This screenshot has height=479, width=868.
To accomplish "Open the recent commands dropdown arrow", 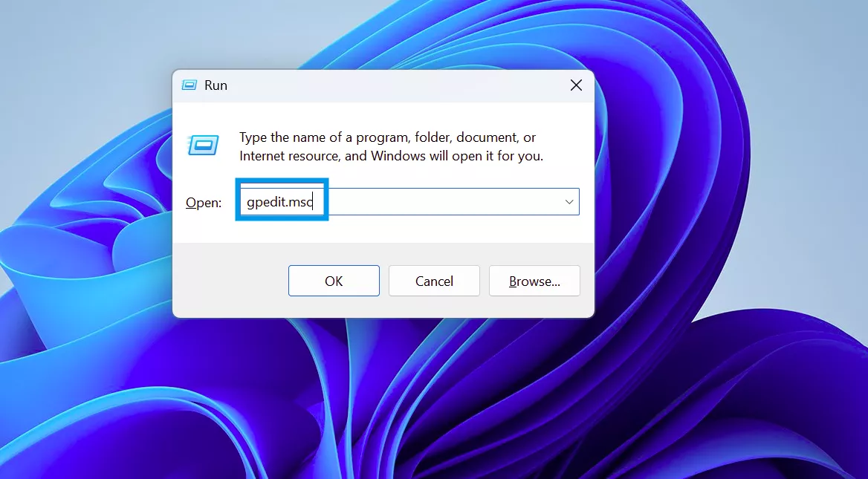I will tap(569, 201).
